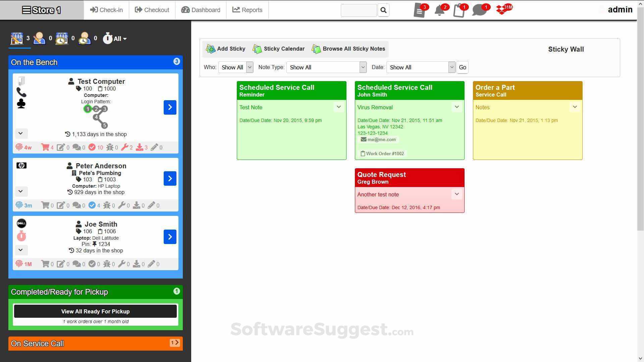Open the Dropbox sync status icon

[x=502, y=10]
